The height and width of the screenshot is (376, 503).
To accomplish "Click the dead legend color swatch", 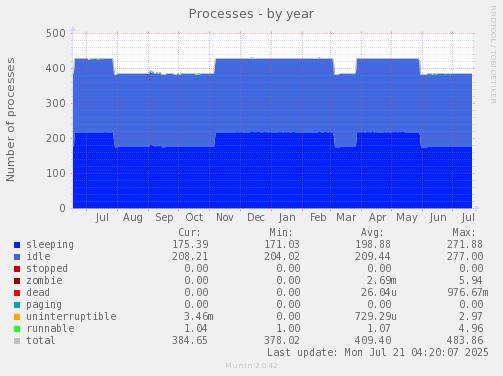I will pyautogui.click(x=17, y=293).
